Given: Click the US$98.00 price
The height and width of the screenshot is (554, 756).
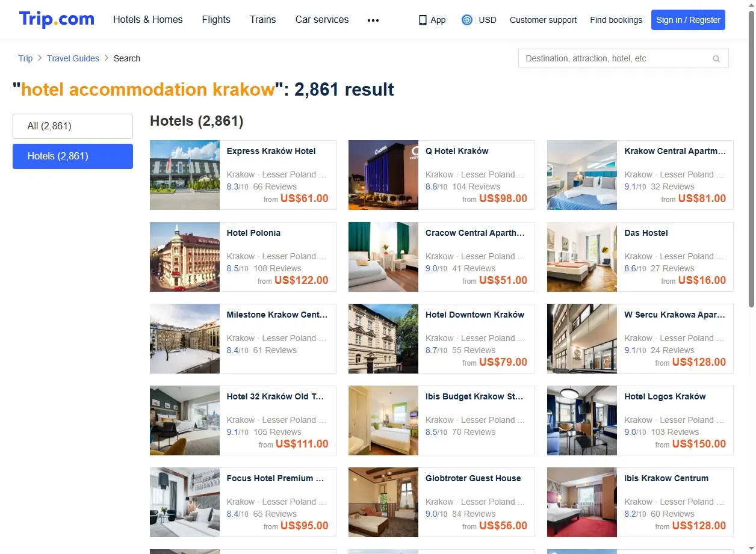Looking at the screenshot, I should pyautogui.click(x=503, y=199).
